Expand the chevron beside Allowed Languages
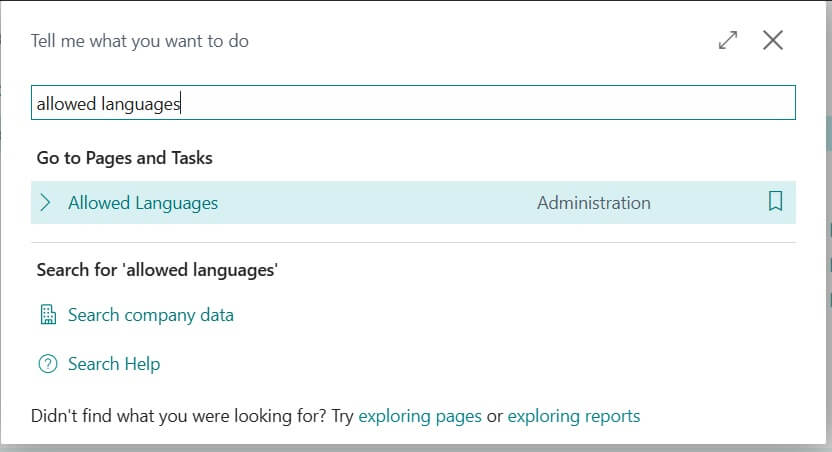Screen dimensions: 832x452 pos(45,203)
